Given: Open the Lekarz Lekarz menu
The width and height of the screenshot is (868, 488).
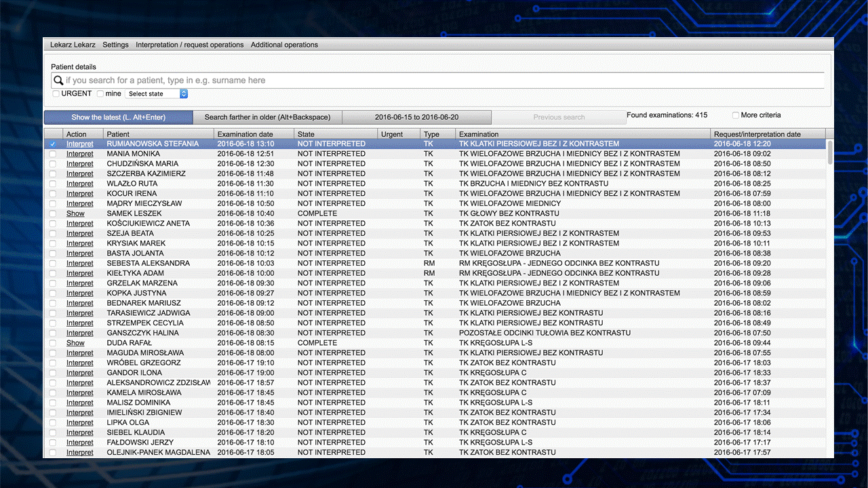Looking at the screenshot, I should pos(73,45).
